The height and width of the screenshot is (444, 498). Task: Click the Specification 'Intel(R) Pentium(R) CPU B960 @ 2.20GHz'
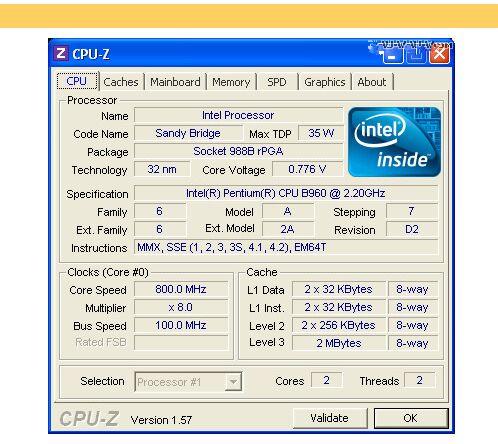(x=286, y=193)
